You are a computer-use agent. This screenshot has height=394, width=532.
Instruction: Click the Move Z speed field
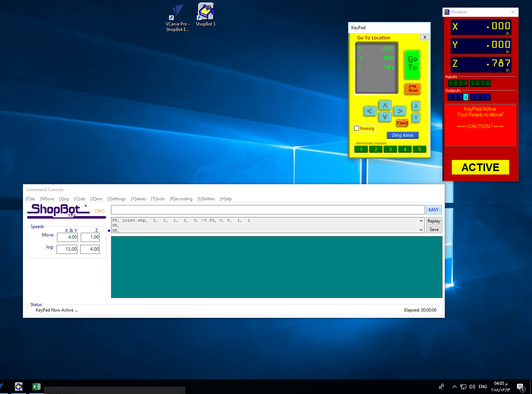pyautogui.click(x=90, y=237)
